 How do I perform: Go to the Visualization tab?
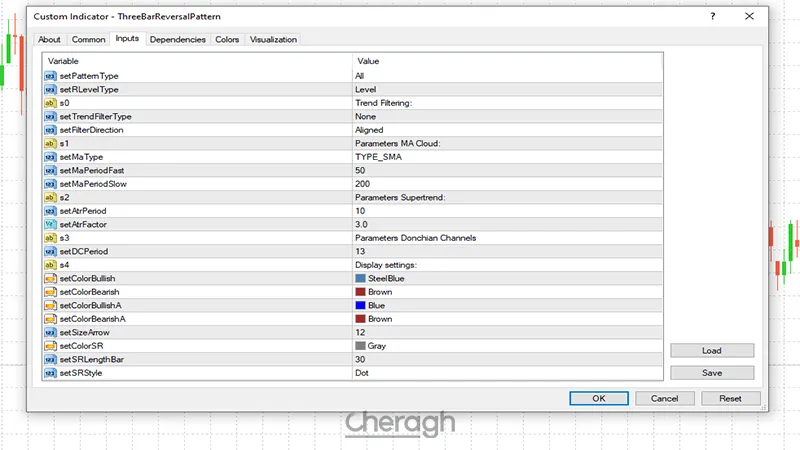[273, 39]
